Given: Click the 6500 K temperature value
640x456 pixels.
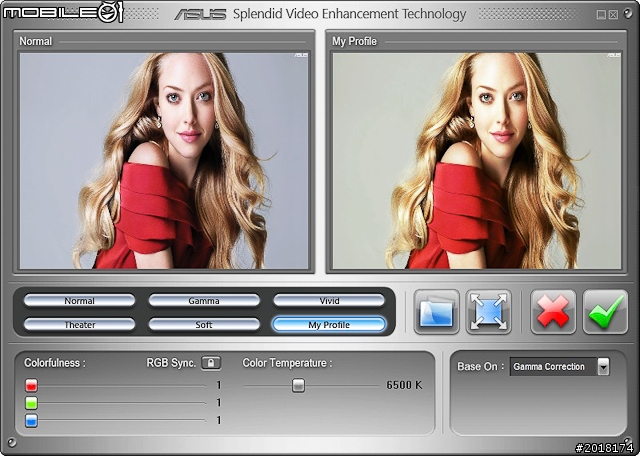Looking at the screenshot, I should tap(404, 385).
